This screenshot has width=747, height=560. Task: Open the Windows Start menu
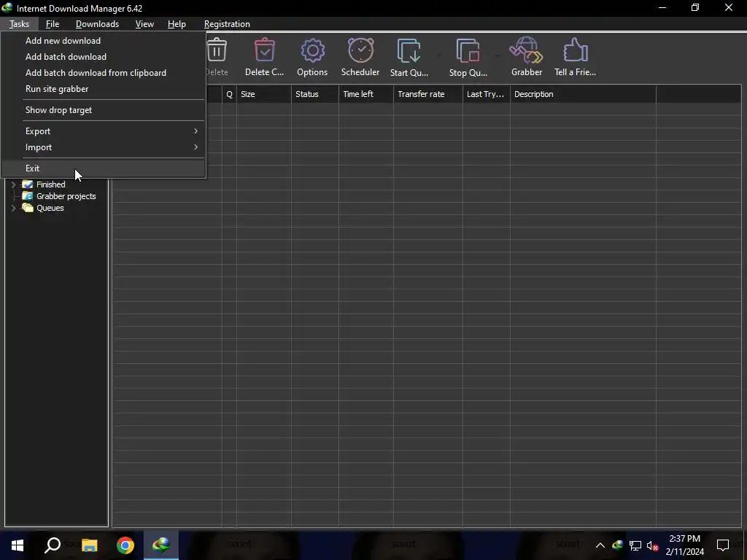[x=18, y=545]
